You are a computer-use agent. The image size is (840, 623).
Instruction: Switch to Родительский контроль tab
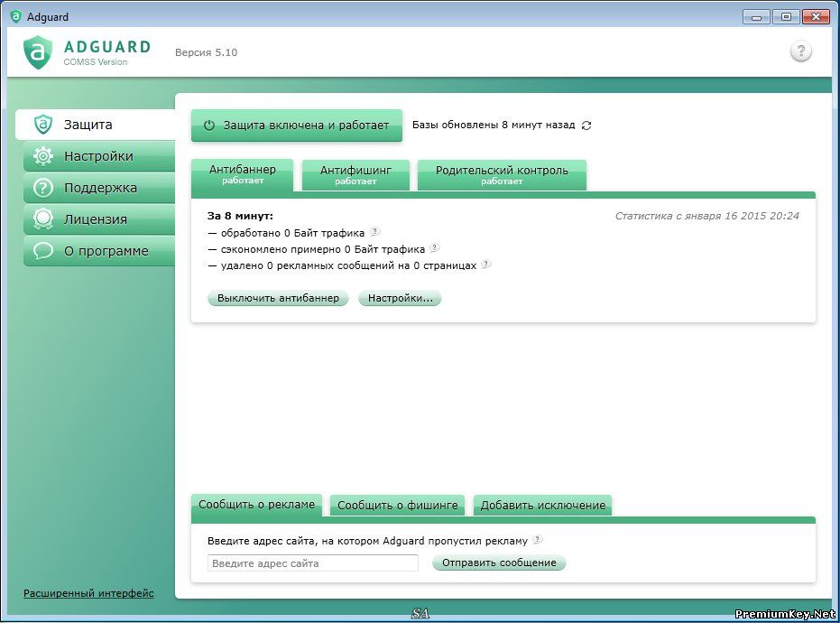[x=502, y=175]
